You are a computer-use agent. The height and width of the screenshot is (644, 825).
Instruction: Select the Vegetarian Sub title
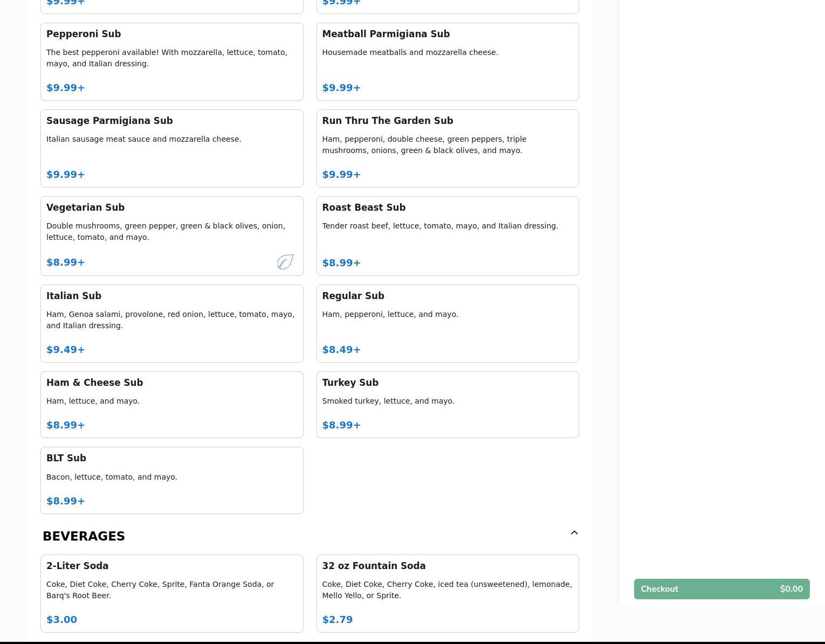pos(85,207)
